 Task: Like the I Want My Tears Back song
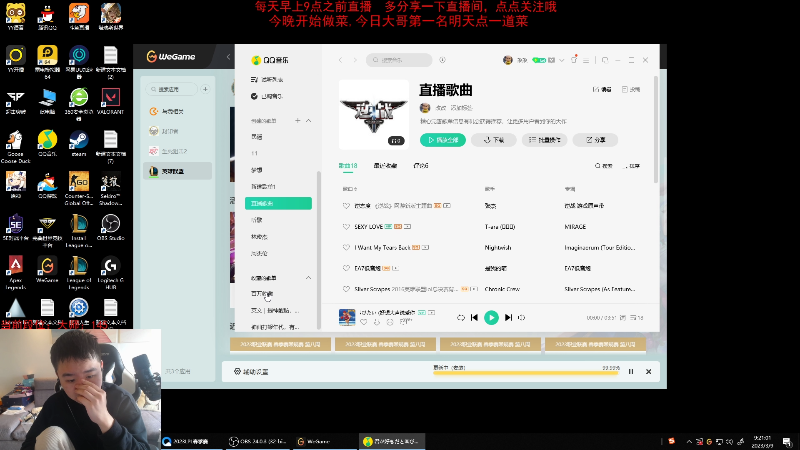pyautogui.click(x=346, y=247)
